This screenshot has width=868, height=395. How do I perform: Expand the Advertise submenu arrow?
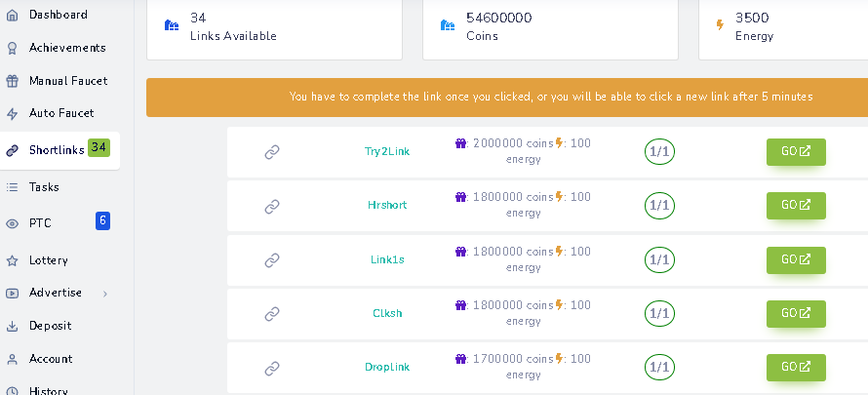click(x=104, y=294)
